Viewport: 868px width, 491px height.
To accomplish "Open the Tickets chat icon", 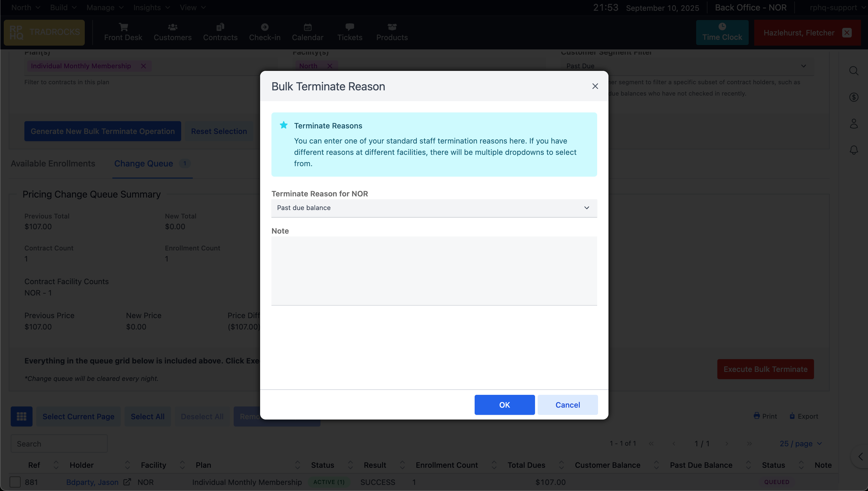I will (x=350, y=27).
